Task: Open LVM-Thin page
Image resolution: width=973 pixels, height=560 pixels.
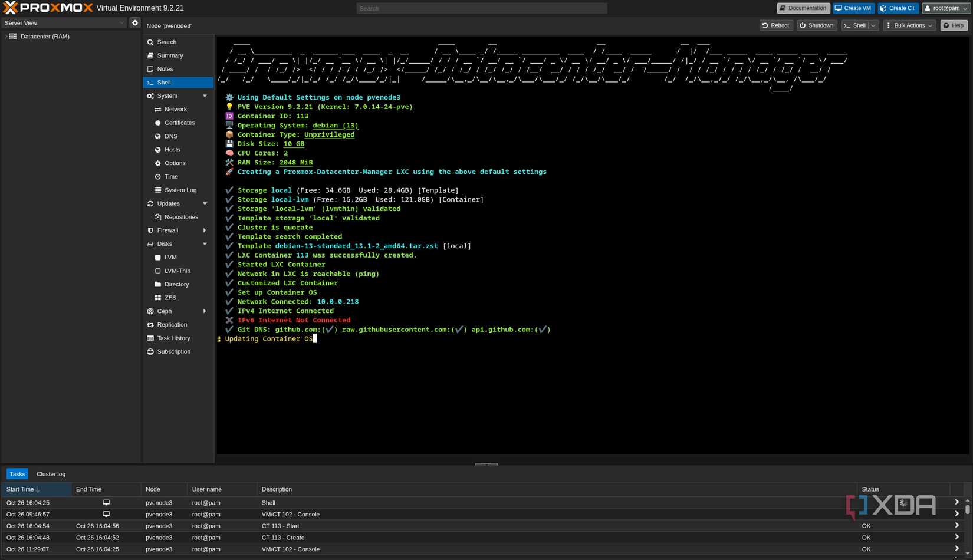Action: 178,271
